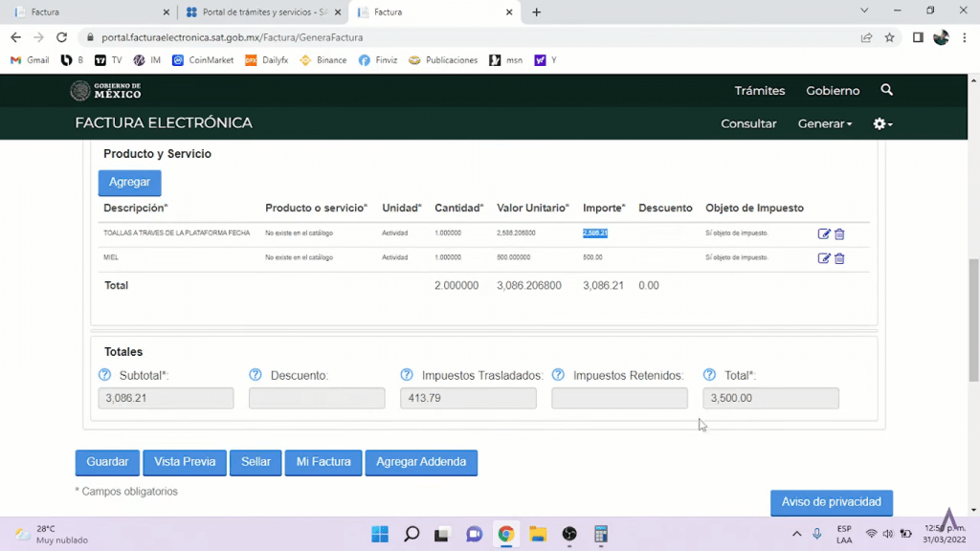
Task: Click the Gobierno de México logo
Action: click(105, 91)
